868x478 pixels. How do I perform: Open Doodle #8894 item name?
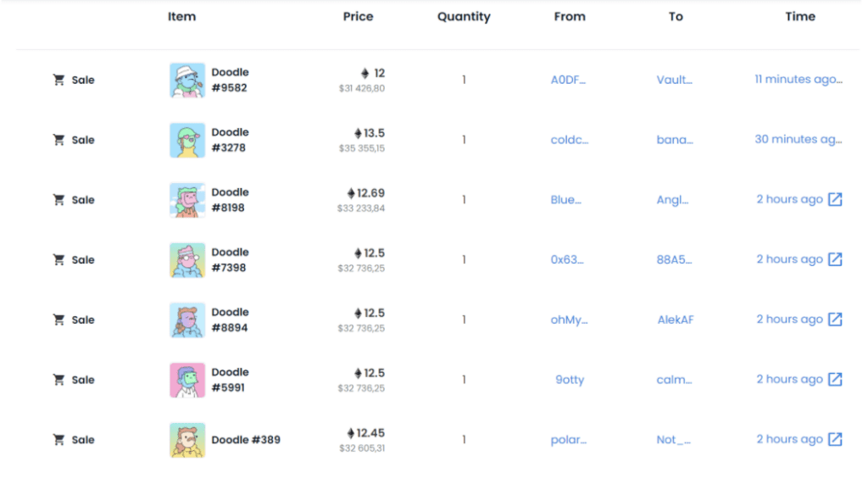[230, 320]
